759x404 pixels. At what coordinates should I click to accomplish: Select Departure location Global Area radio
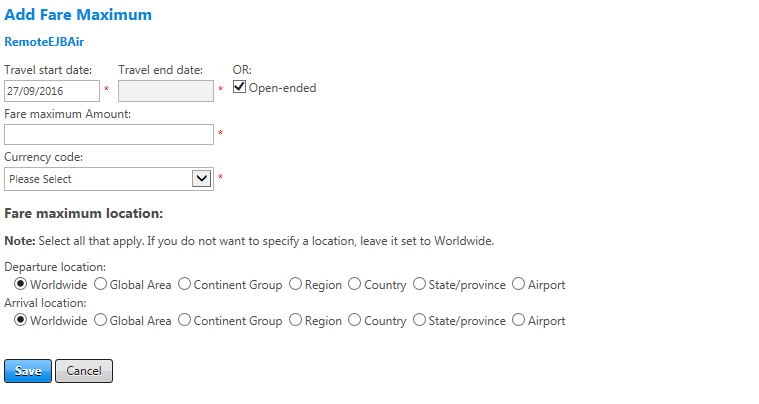coord(100,285)
